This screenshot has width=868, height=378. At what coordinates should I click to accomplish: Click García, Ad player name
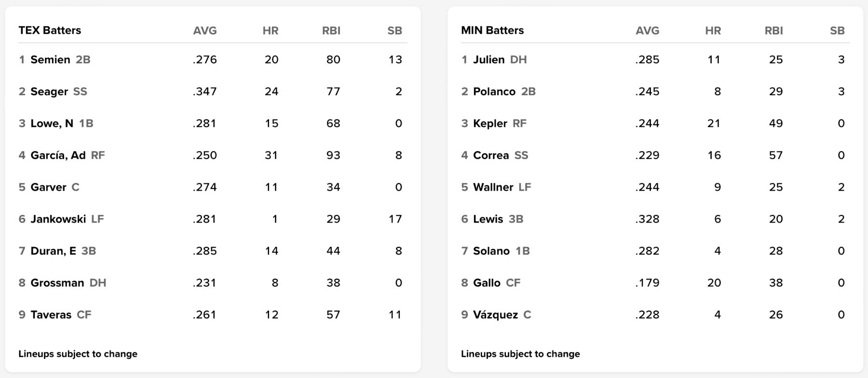58,155
